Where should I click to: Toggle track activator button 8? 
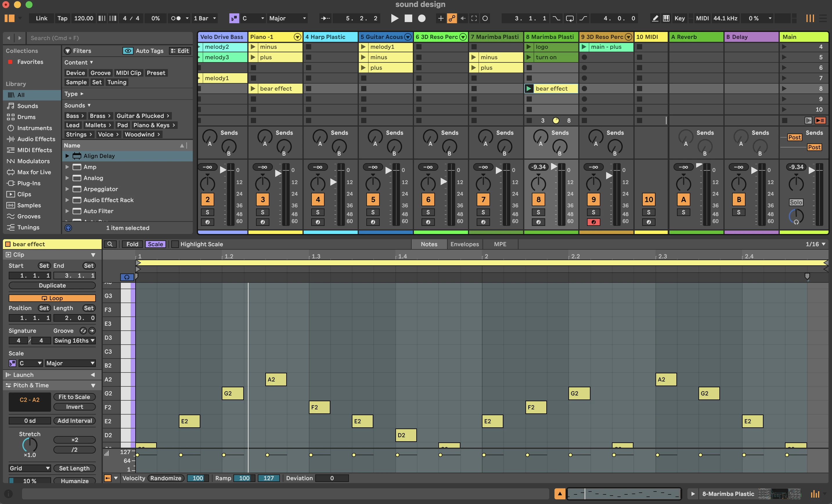(x=538, y=199)
